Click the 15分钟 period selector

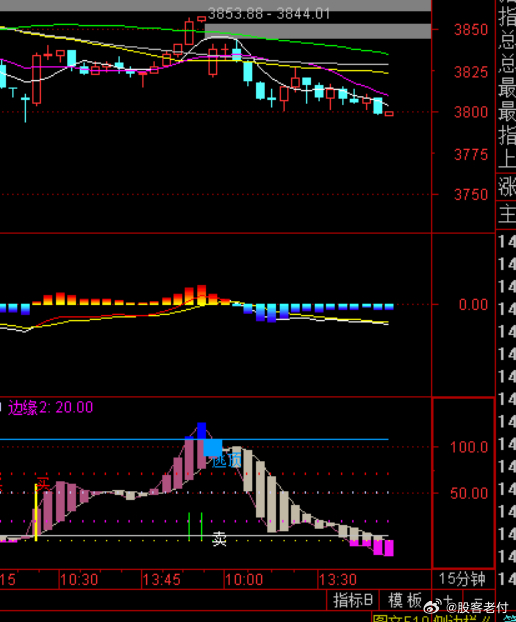click(x=462, y=579)
